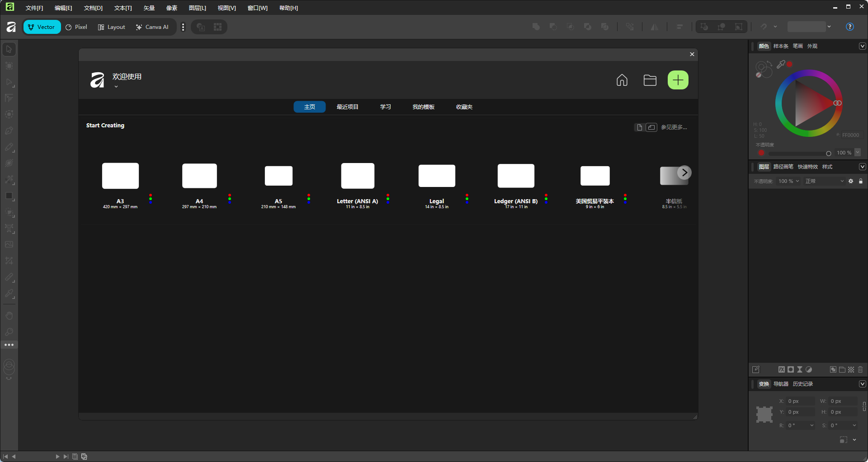The width and height of the screenshot is (868, 462).
Task: Open the help question mark icon
Action: tap(849, 27)
